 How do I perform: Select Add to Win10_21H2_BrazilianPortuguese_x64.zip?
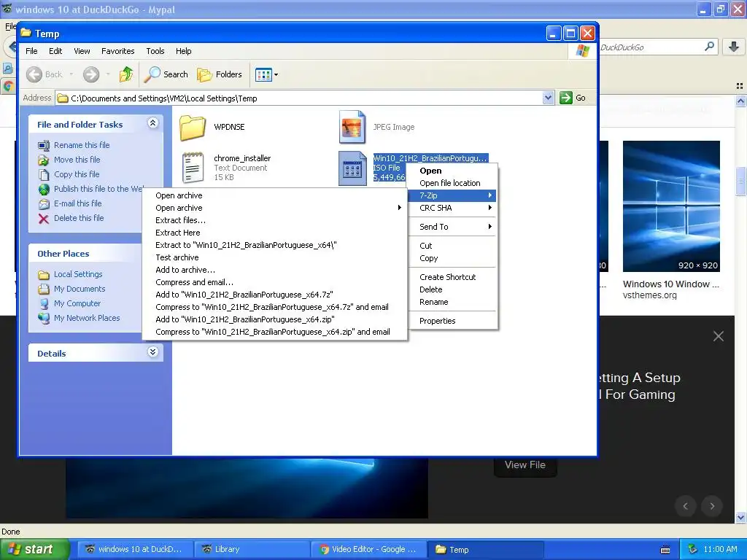[x=275, y=319]
